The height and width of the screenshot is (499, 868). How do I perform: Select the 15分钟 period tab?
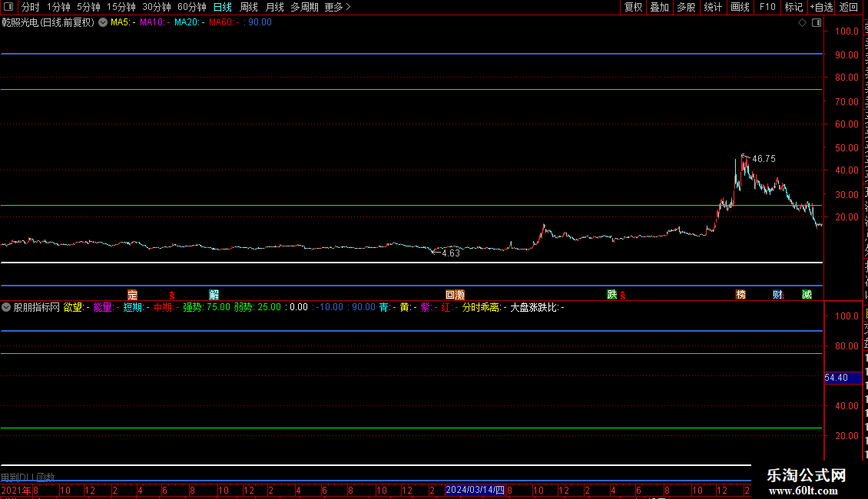[x=121, y=7]
